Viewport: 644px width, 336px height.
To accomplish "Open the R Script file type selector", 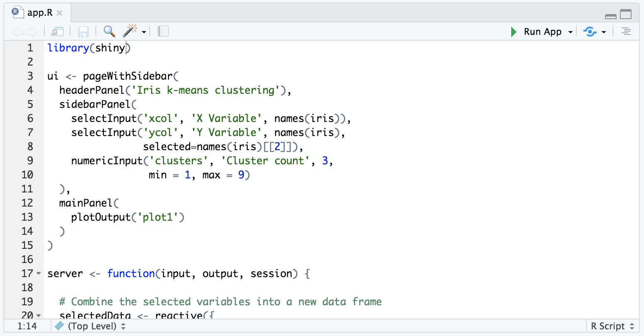I will point(612,326).
